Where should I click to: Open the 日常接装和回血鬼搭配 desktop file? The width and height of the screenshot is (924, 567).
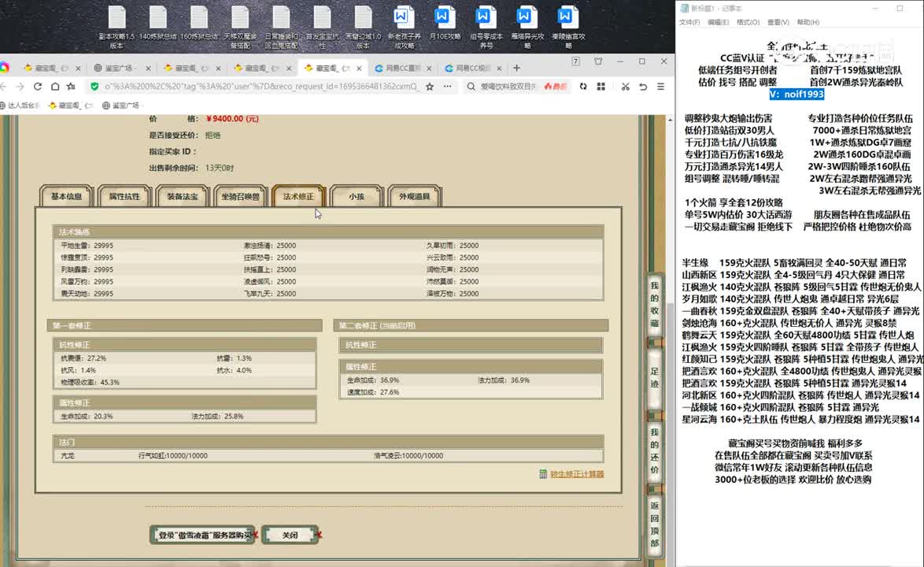281,27
